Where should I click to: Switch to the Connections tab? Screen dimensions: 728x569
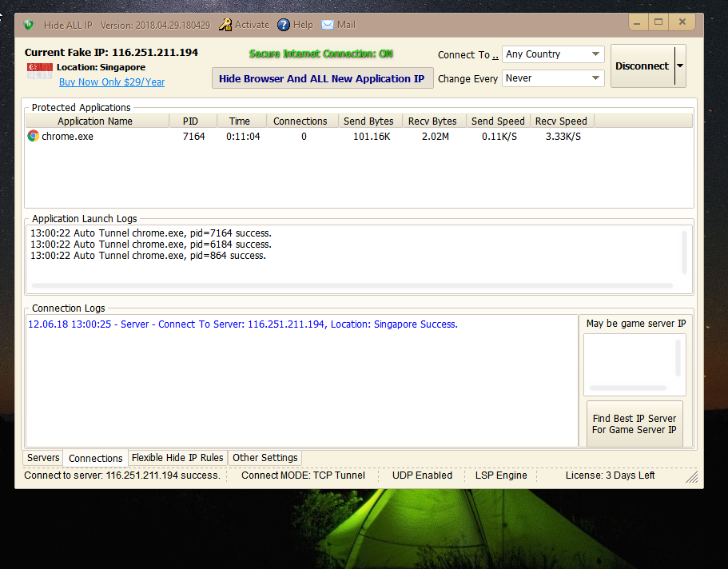(x=95, y=458)
